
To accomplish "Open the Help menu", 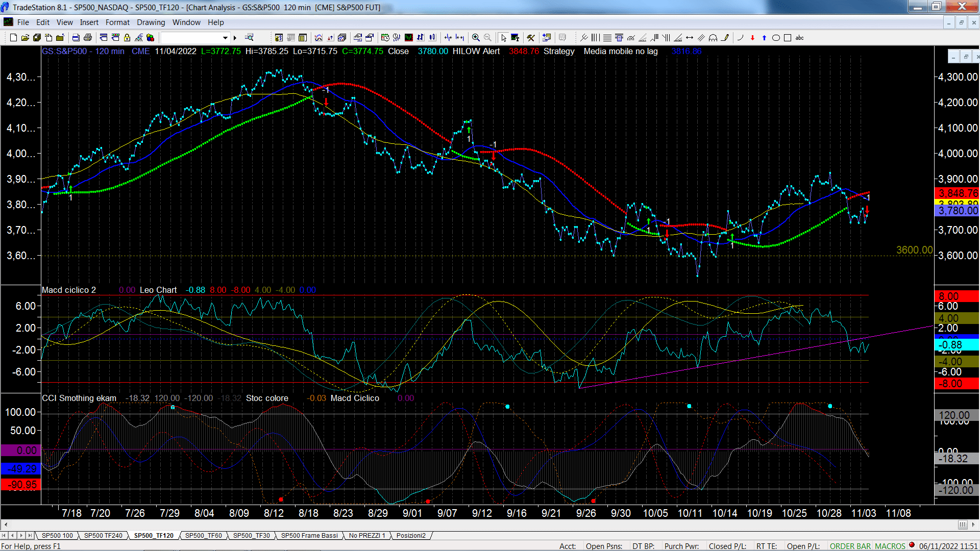I will [x=216, y=22].
